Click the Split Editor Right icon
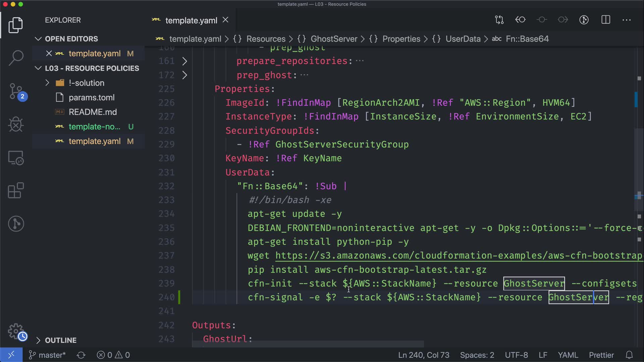 (606, 20)
